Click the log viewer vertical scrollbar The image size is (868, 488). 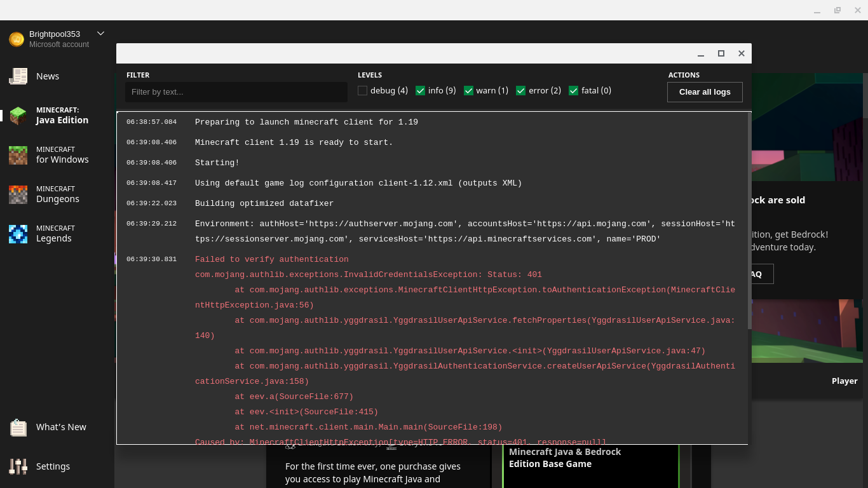pos(749,222)
